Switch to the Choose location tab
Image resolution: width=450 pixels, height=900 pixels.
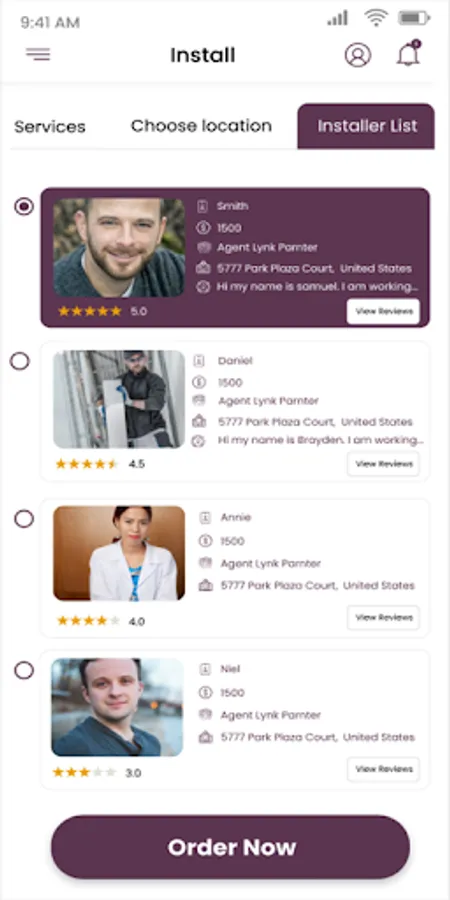201,126
